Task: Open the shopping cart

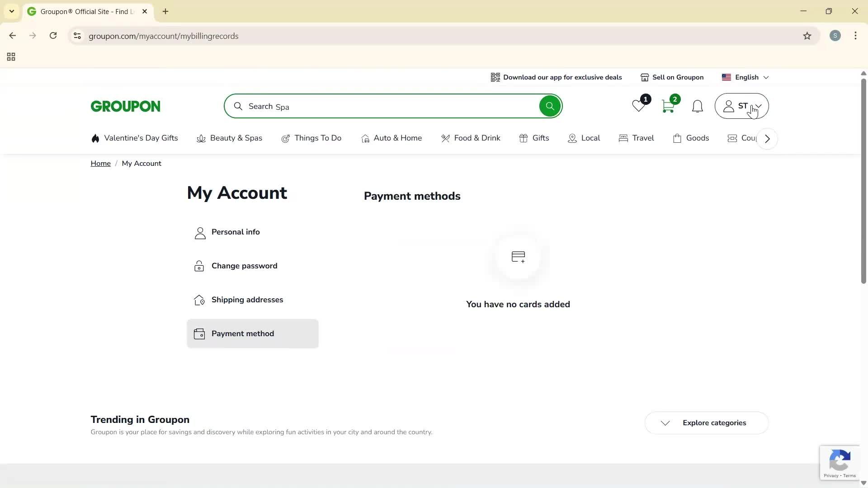Action: (x=668, y=106)
